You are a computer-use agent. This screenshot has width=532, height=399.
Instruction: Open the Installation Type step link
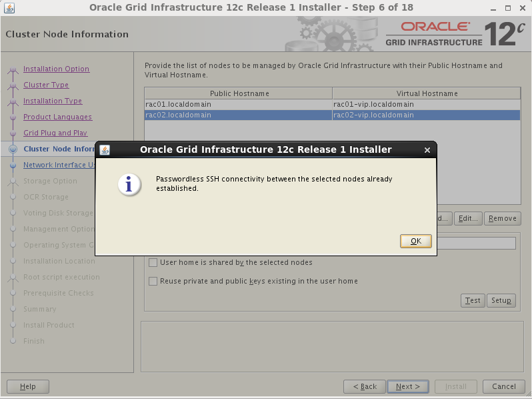point(53,101)
